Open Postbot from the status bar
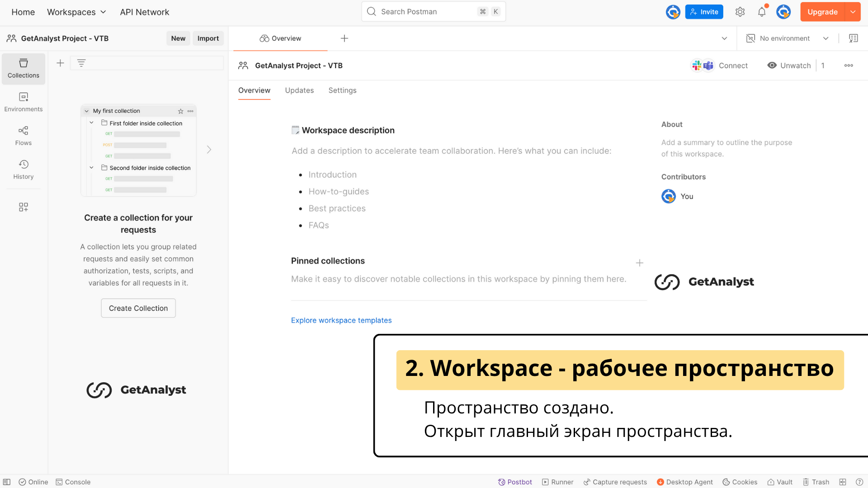Viewport: 868px width, 488px height. [x=515, y=482]
